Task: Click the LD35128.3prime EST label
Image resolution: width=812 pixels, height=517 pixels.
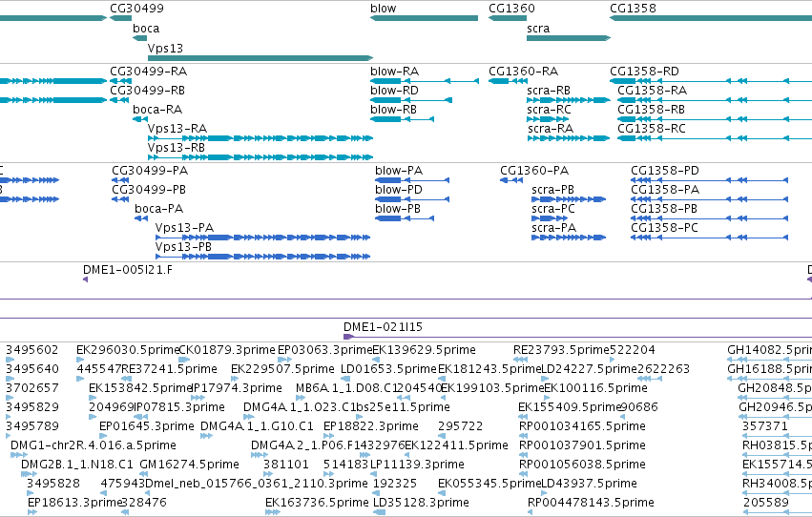Action: (421, 503)
